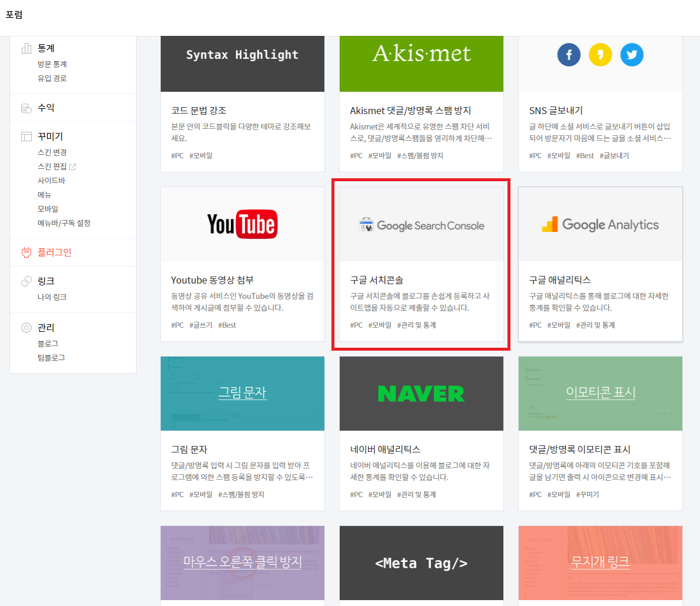
Task: Open 관리 menu section
Action: 46,328
